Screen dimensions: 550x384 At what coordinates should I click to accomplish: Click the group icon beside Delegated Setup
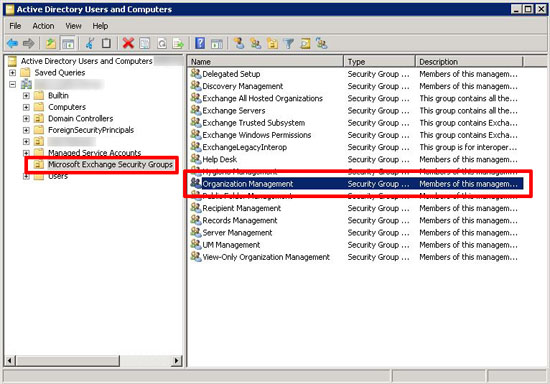(x=196, y=74)
